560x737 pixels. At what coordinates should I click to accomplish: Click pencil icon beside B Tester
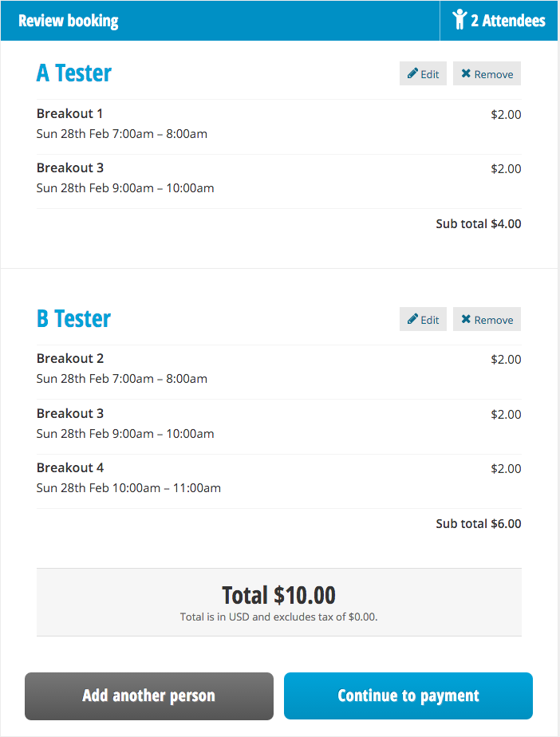[412, 319]
